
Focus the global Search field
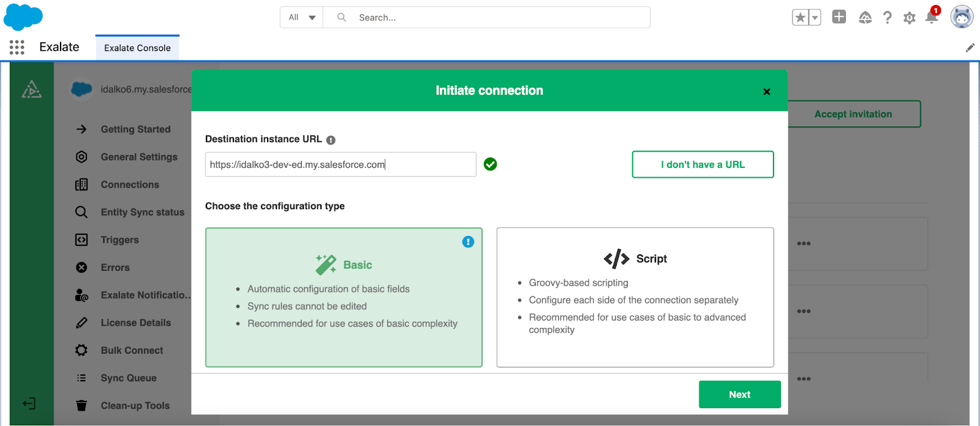[x=487, y=18]
